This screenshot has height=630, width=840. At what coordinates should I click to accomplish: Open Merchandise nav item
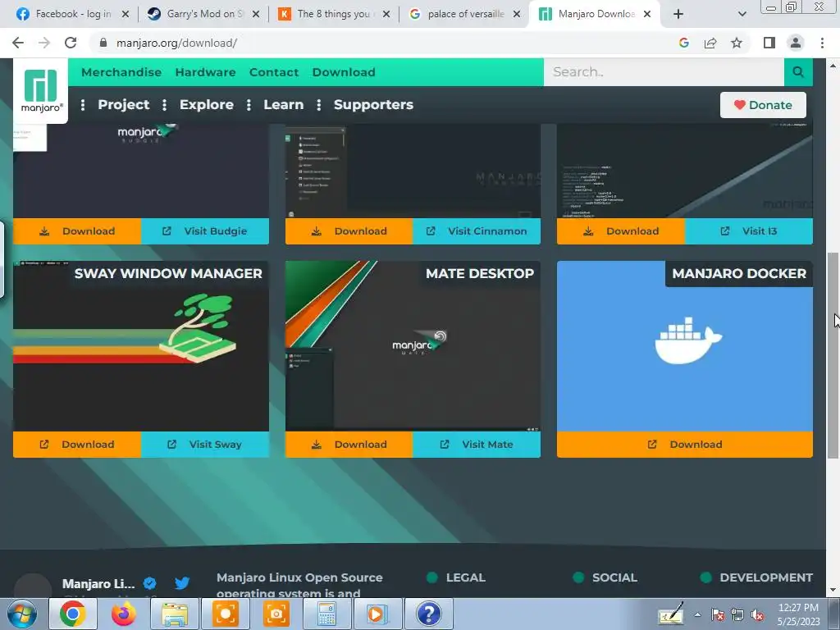click(121, 72)
